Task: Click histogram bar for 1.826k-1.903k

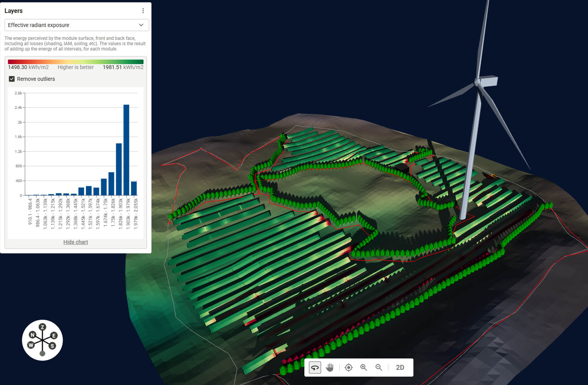Action: (119, 169)
